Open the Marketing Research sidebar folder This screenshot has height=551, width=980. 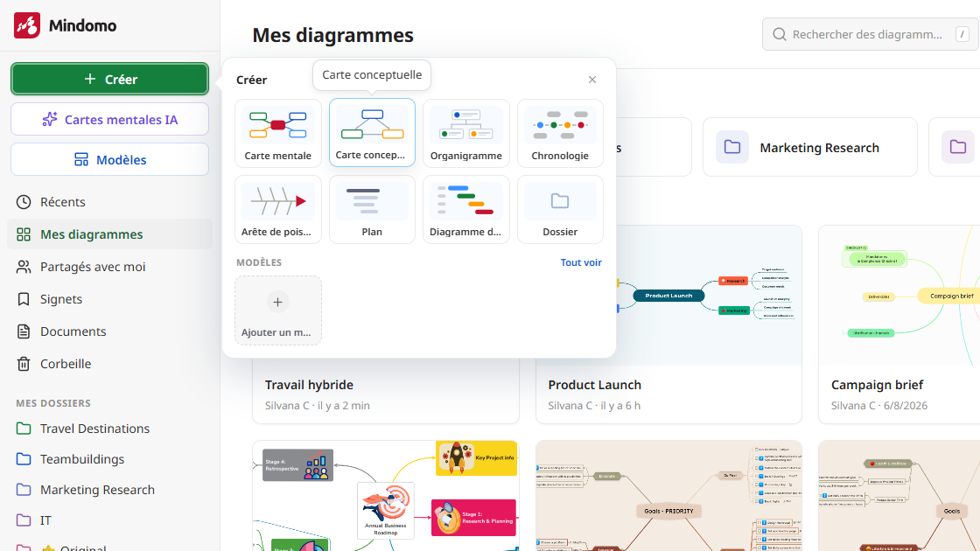click(x=97, y=490)
